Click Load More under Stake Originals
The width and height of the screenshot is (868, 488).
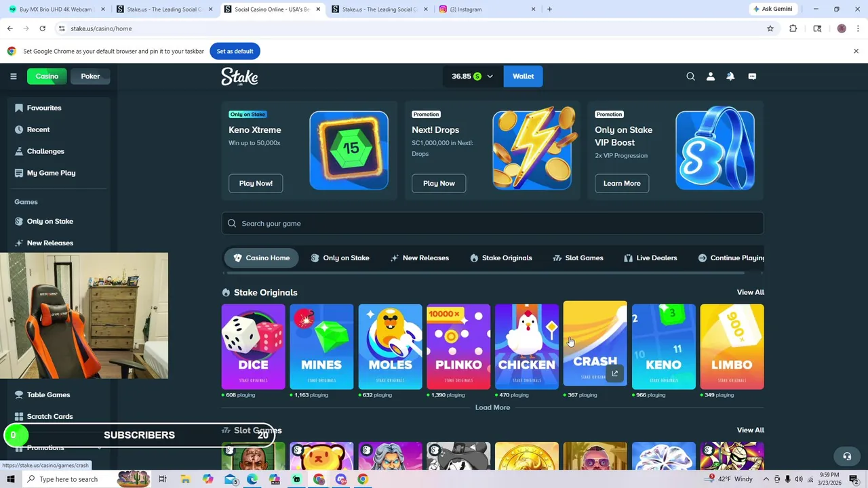pyautogui.click(x=492, y=407)
